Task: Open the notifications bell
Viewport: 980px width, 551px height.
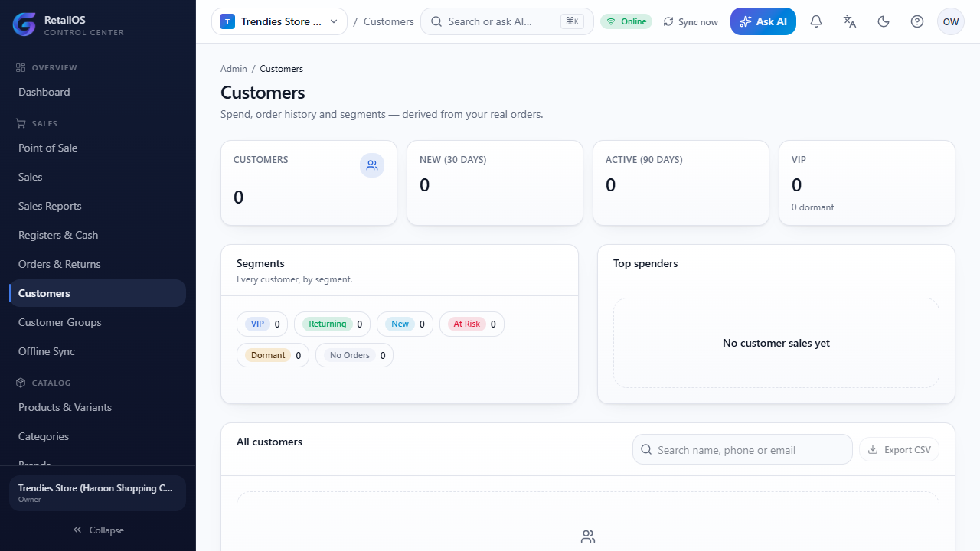Action: 816,21
